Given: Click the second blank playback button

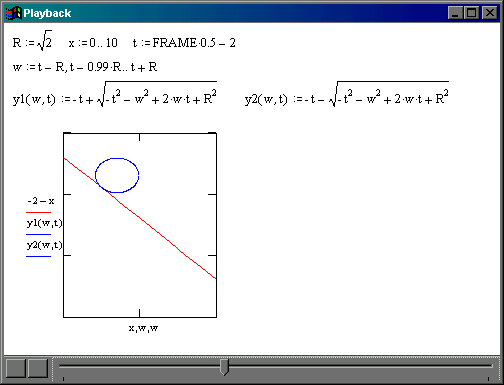Looking at the screenshot, I should 38,368.
